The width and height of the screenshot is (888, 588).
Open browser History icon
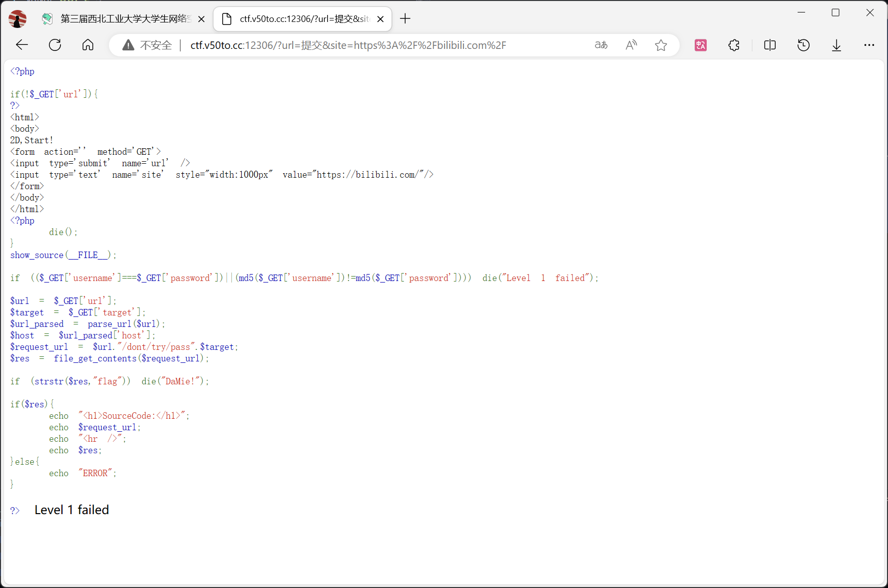804,45
